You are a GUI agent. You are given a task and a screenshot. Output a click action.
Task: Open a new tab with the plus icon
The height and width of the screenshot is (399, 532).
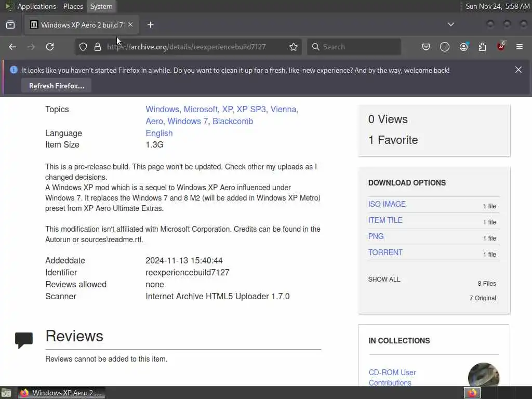[x=150, y=25]
